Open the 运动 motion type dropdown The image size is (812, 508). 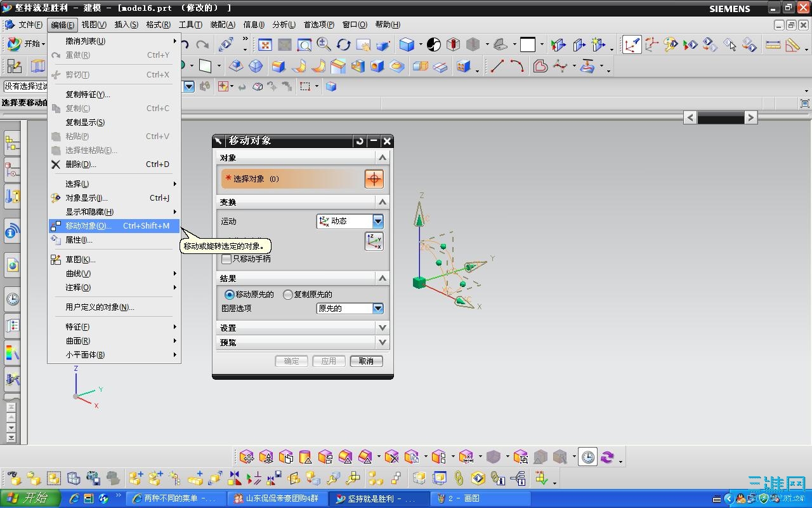click(378, 221)
